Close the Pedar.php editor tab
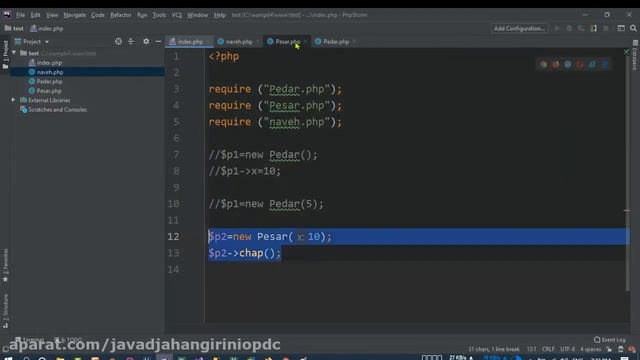The height and width of the screenshot is (360, 640). click(354, 42)
